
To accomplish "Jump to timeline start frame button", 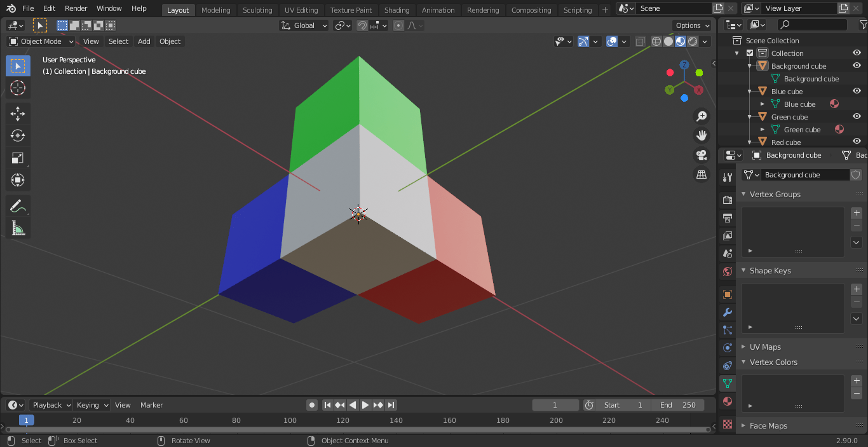I will click(x=327, y=405).
